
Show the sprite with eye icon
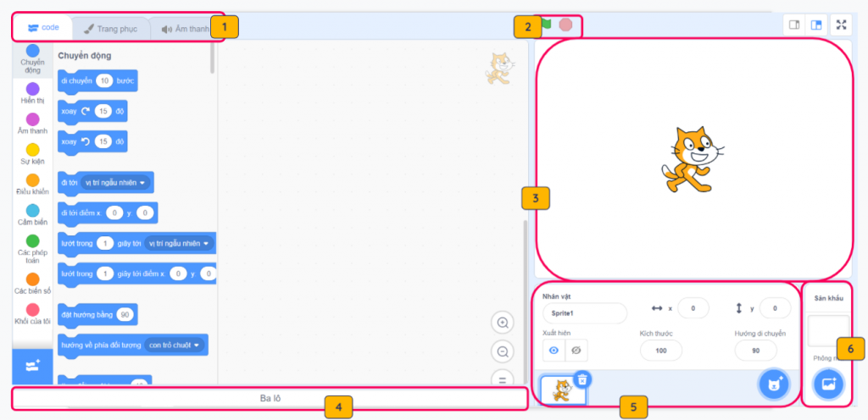554,351
